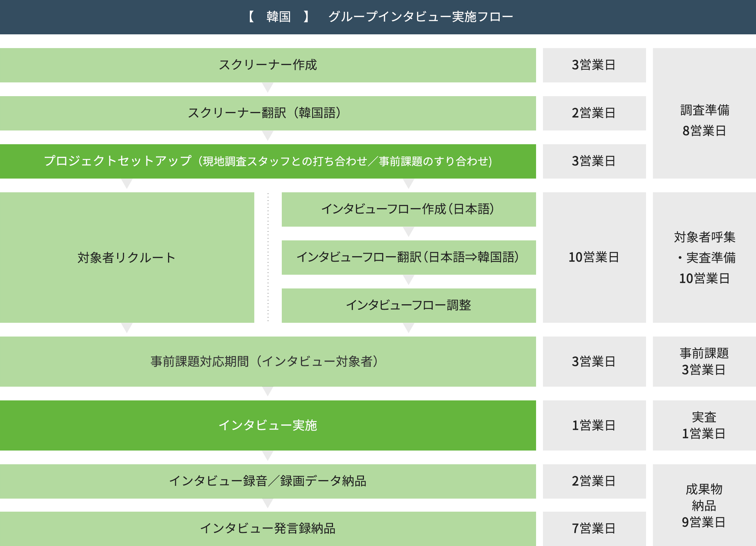Select the 対象者リクルート block

pyautogui.click(x=127, y=257)
